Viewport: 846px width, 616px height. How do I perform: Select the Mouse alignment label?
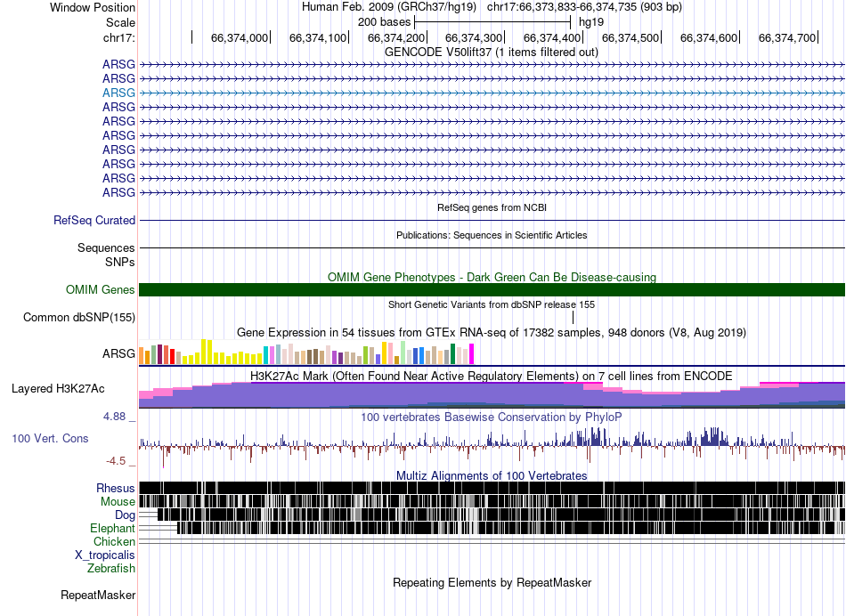click(x=118, y=502)
